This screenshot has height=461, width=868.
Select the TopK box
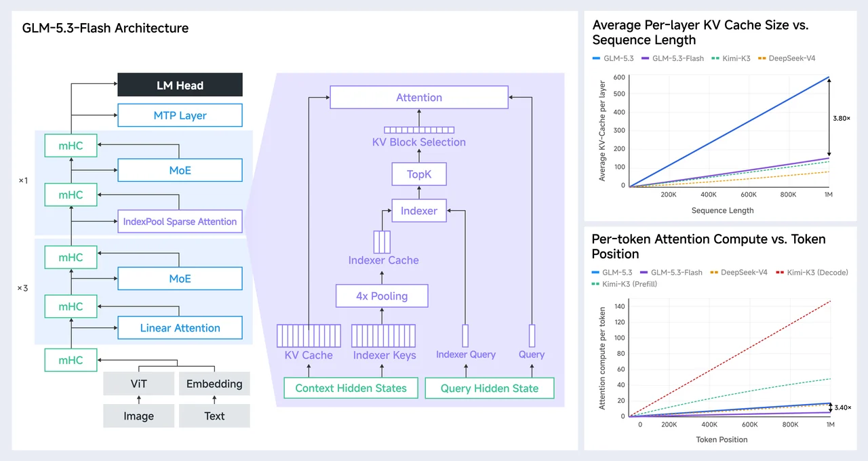click(419, 174)
